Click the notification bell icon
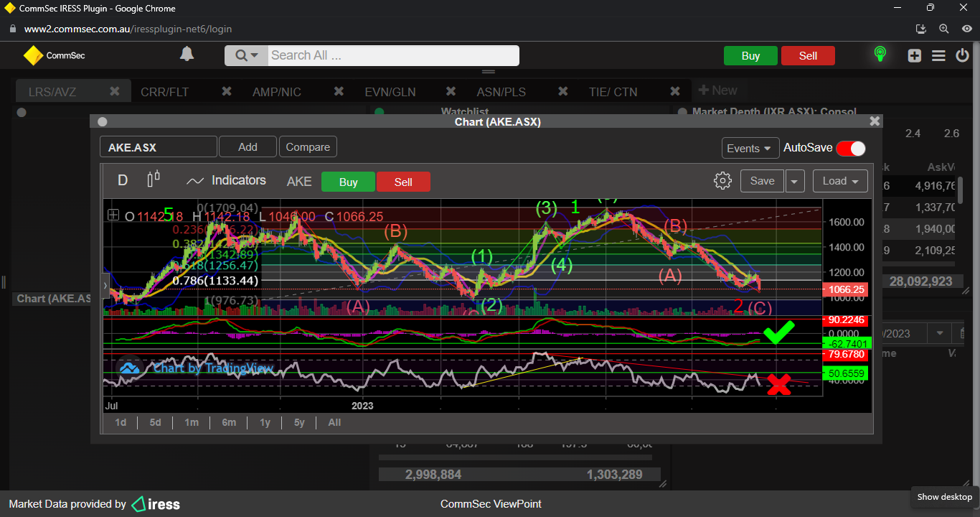 click(187, 55)
